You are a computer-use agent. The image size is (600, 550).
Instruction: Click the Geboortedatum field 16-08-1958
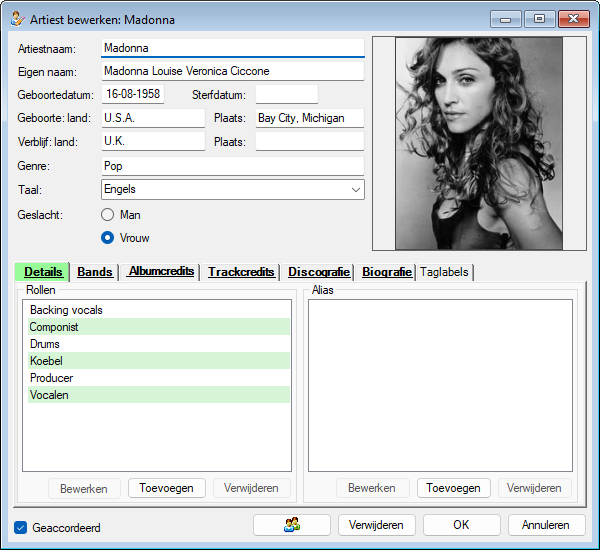click(133, 94)
